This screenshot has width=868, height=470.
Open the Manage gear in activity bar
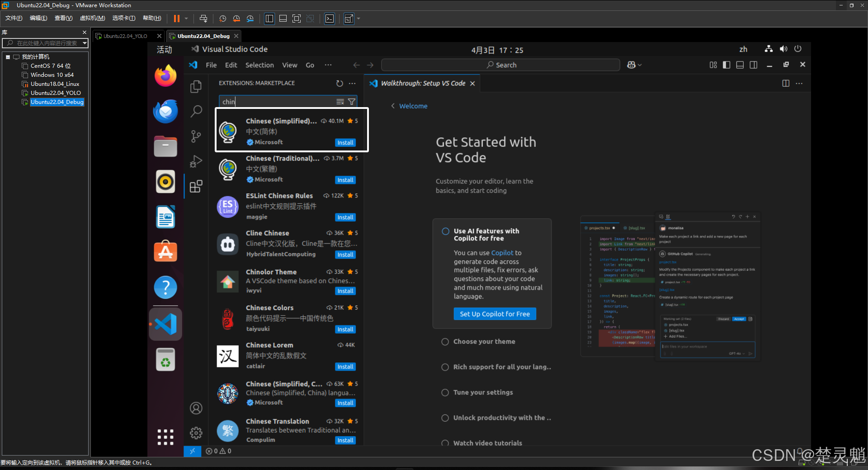[x=196, y=433]
